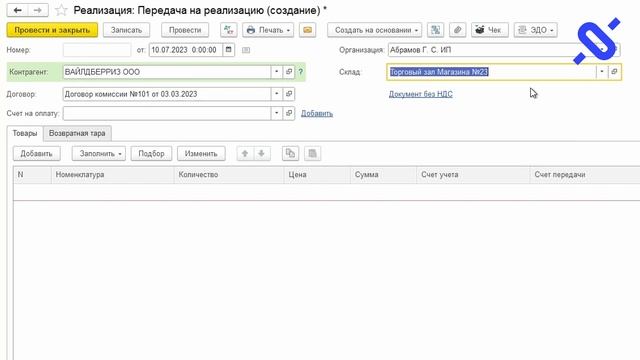This screenshot has height=360, width=640.
Task: Click the Добавить button in Товары table
Action: point(36,154)
